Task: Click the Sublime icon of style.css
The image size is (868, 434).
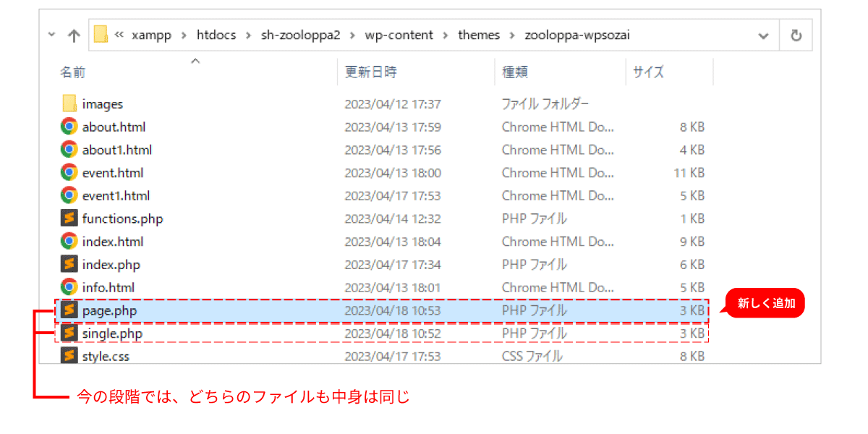Action: tap(69, 355)
